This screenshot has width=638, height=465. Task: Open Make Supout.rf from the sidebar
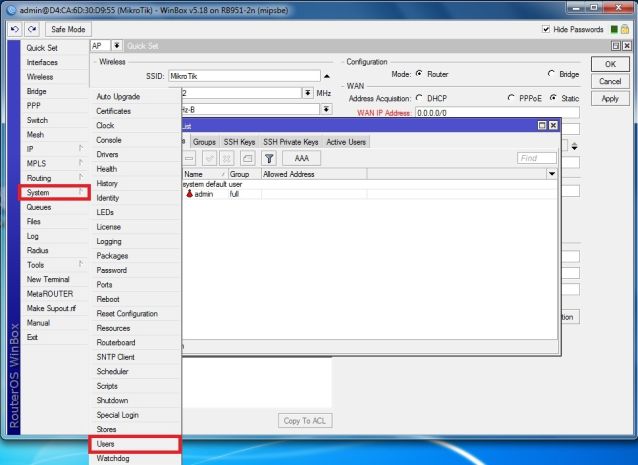pyautogui.click(x=54, y=308)
